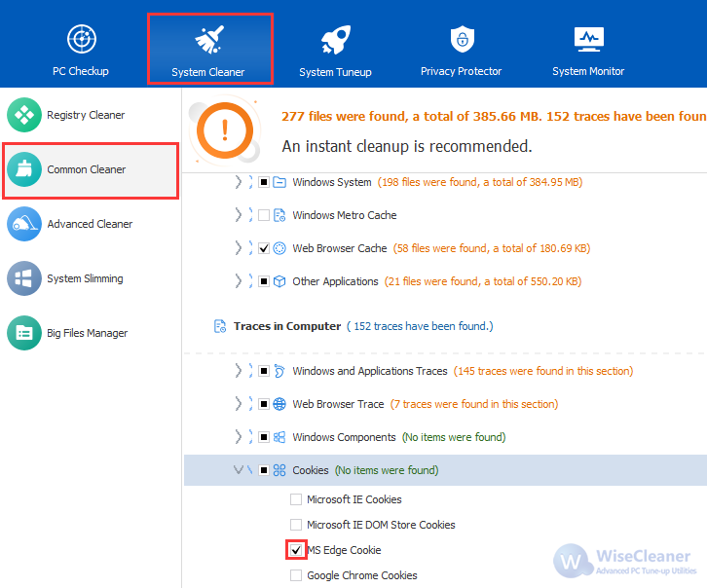Open Advanced Cleaner from the sidebar
The width and height of the screenshot is (707, 588).
(91, 224)
